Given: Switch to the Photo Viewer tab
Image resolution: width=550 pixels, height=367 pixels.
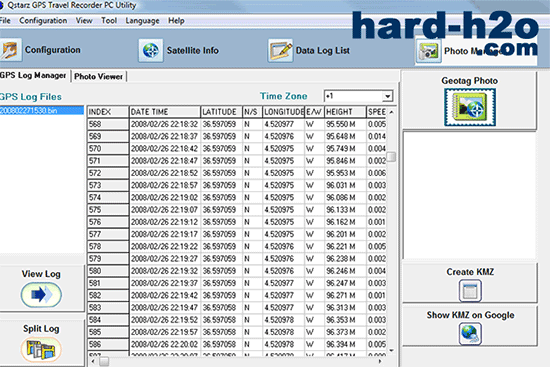Looking at the screenshot, I should tap(99, 76).
